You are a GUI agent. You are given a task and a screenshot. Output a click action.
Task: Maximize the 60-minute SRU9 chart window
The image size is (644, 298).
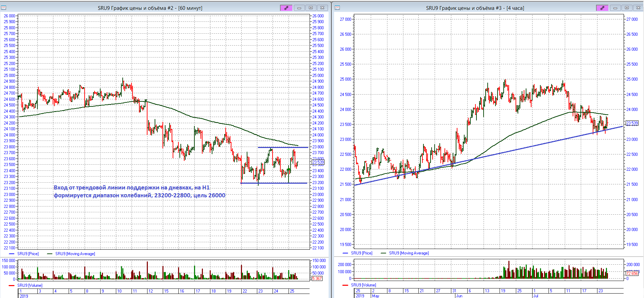311,8
